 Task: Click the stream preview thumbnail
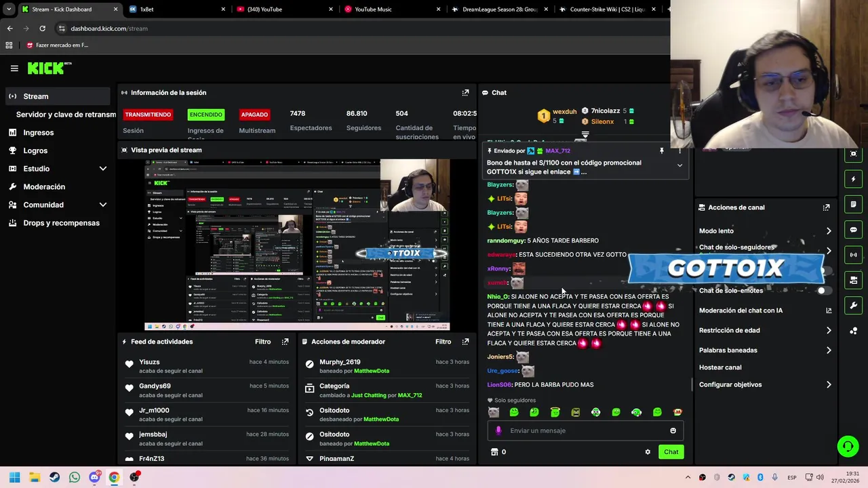click(296, 245)
